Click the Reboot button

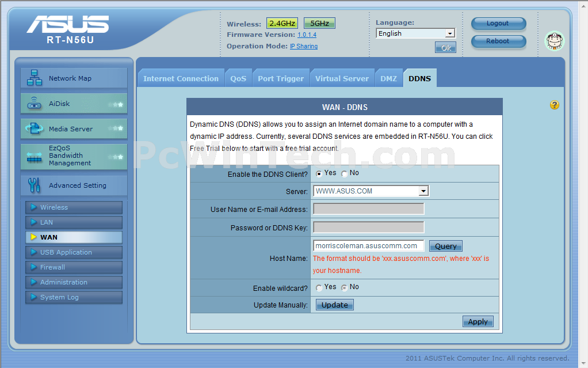click(x=498, y=41)
